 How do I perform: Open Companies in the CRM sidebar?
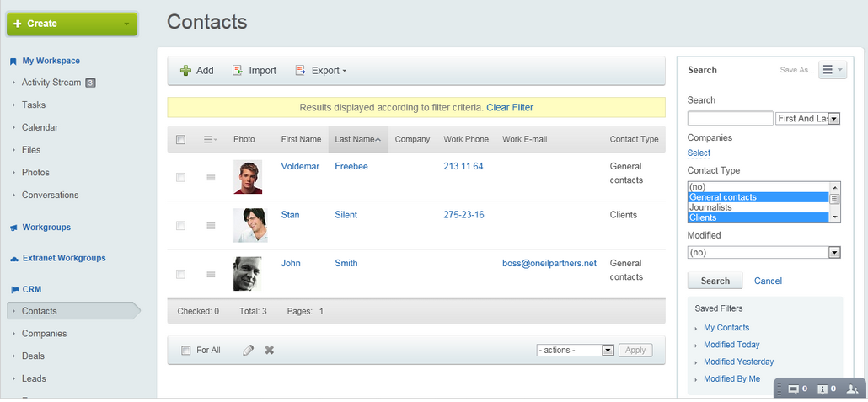click(x=45, y=334)
